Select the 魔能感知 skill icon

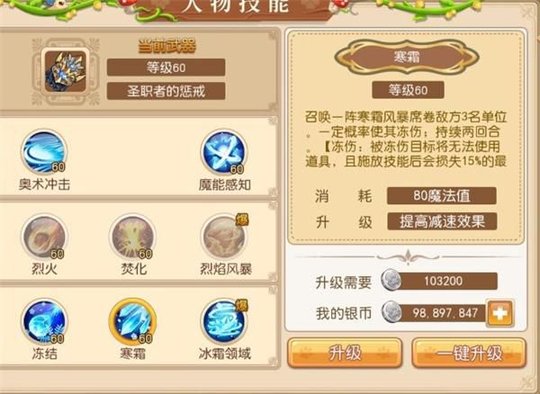(x=224, y=152)
